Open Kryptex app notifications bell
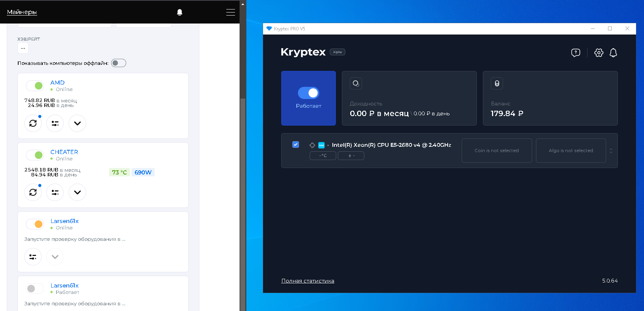The image size is (644, 311). [x=613, y=53]
